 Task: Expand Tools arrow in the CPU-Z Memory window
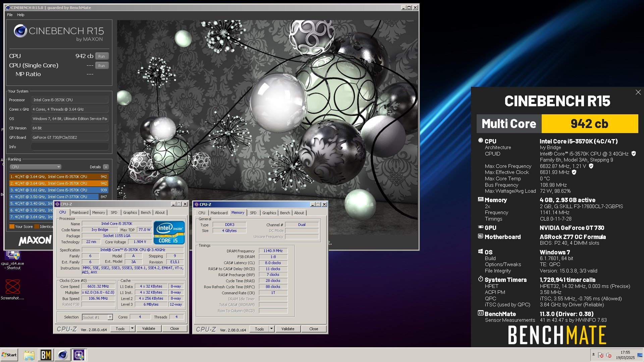click(271, 329)
